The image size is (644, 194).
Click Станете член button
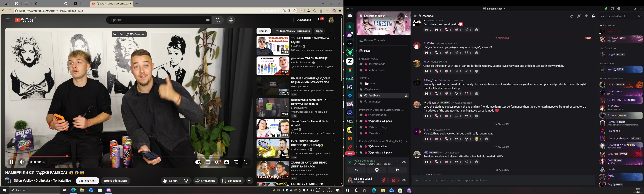[x=87, y=181]
